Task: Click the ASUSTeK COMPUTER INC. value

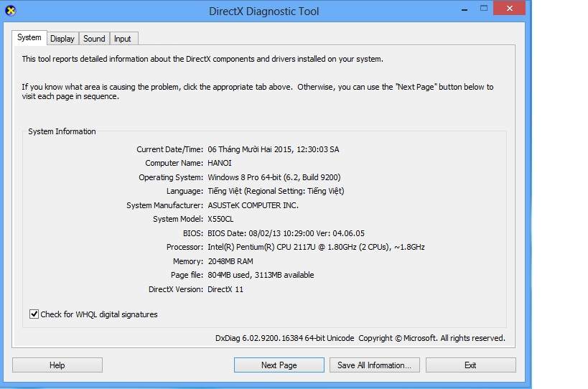Action: [253, 205]
